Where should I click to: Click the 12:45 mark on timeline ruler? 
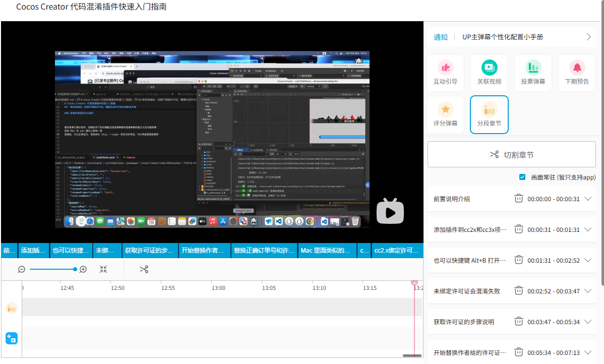click(67, 288)
